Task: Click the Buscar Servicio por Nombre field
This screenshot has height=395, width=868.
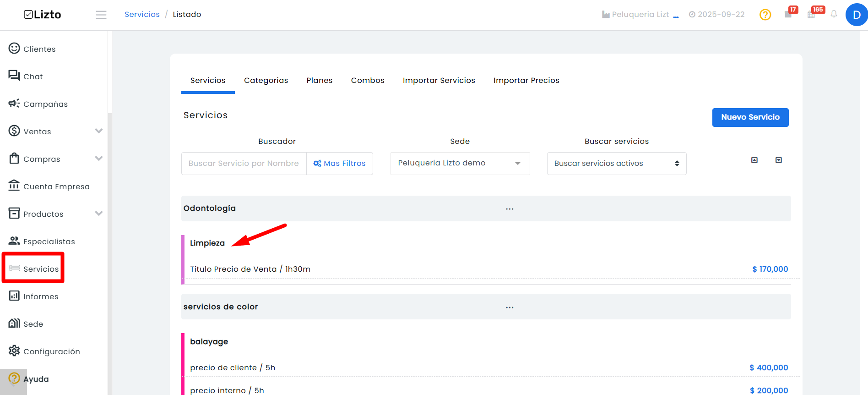Action: [244, 163]
